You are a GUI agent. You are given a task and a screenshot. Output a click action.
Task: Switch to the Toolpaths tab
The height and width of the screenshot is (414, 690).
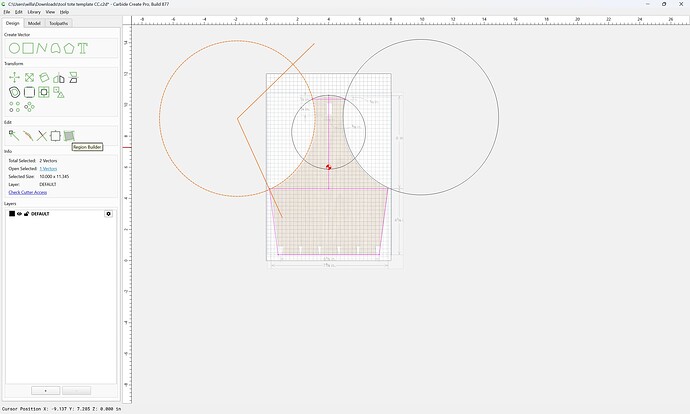[59, 23]
